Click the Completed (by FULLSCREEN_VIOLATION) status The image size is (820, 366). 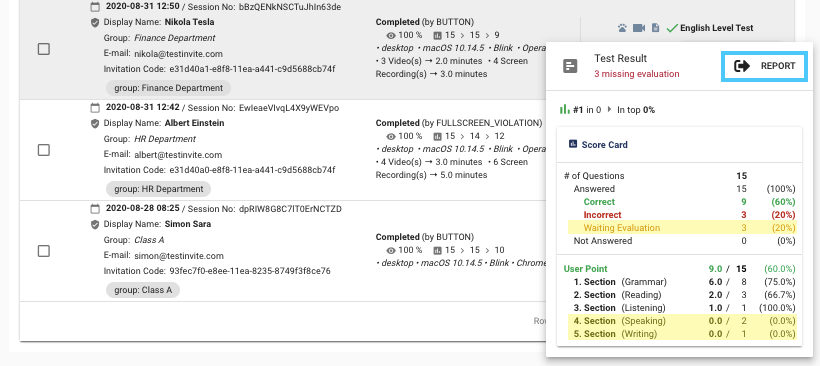[459, 123]
